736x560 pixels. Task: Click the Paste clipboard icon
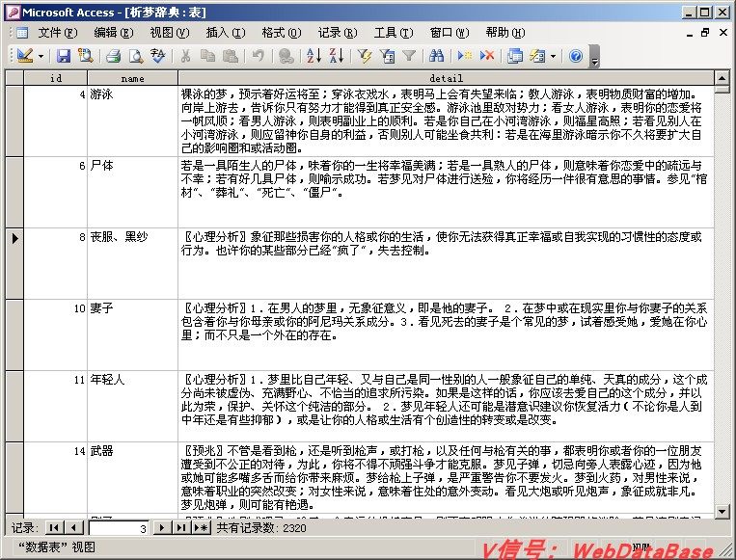[x=230, y=56]
